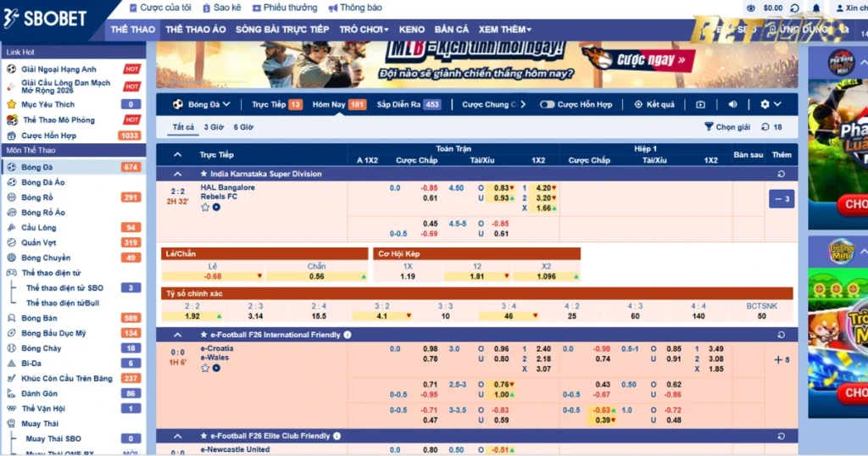The image size is (868, 456).
Task: Expand Cược Chung Cuộc arrow
Action: pos(523,104)
